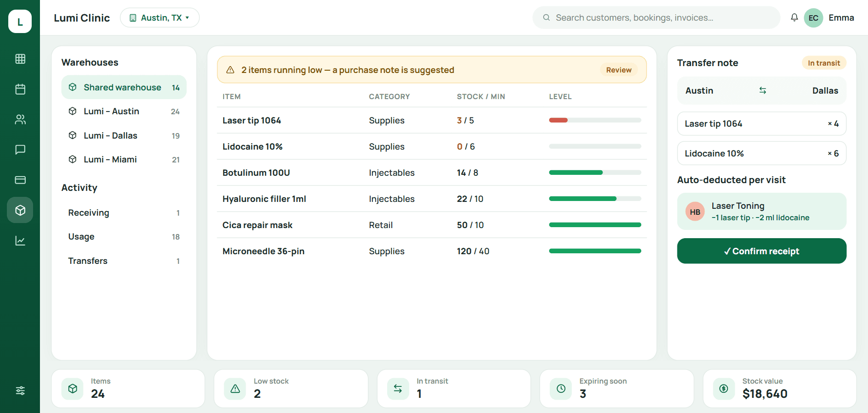
Task: Click the ITEM column header
Action: [x=231, y=96]
